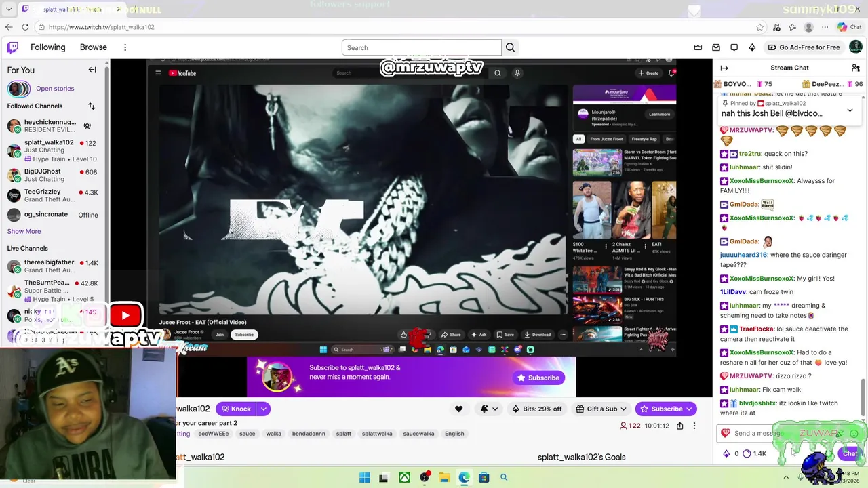Click Subscribe on the purple banner
Image resolution: width=868 pixels, height=488 pixels.
coord(538,378)
